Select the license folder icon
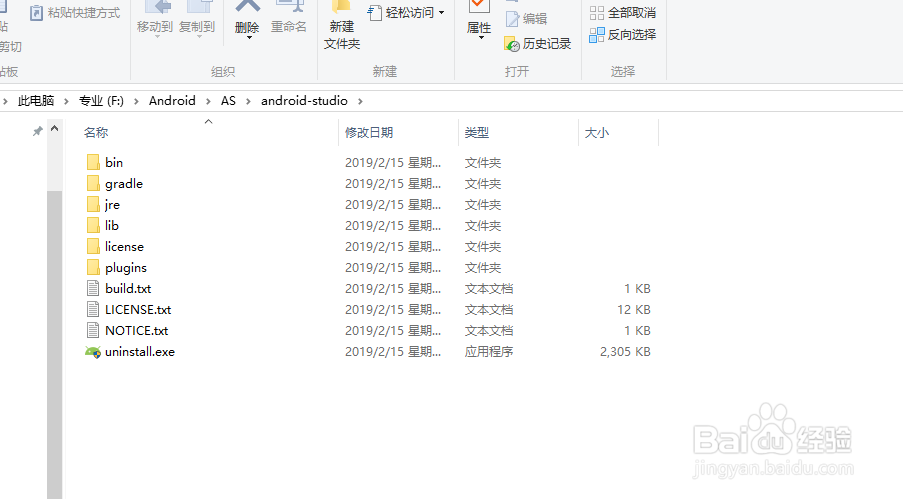This screenshot has width=903, height=499. point(93,247)
